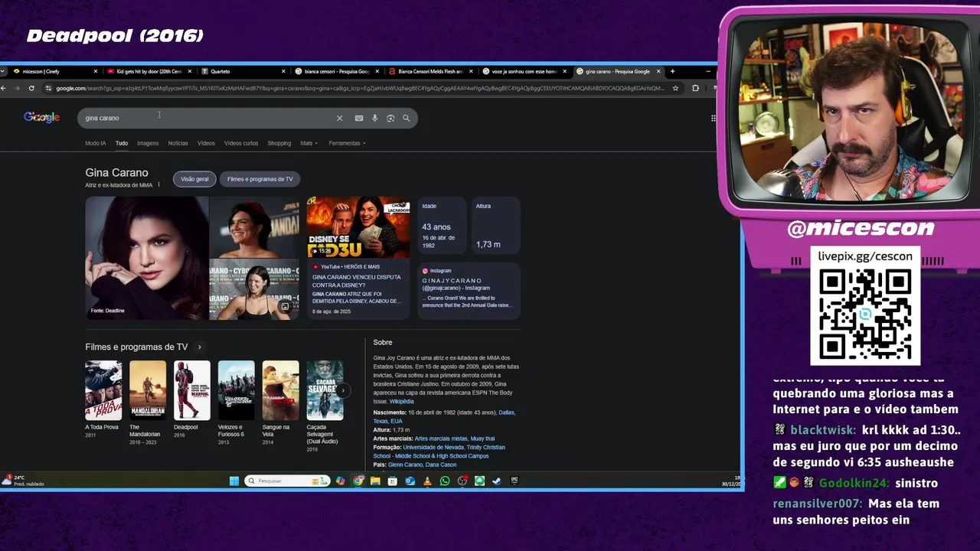Viewport: 980px width, 551px height.
Task: Switch to the Quarteto browser tab
Action: 243,71
